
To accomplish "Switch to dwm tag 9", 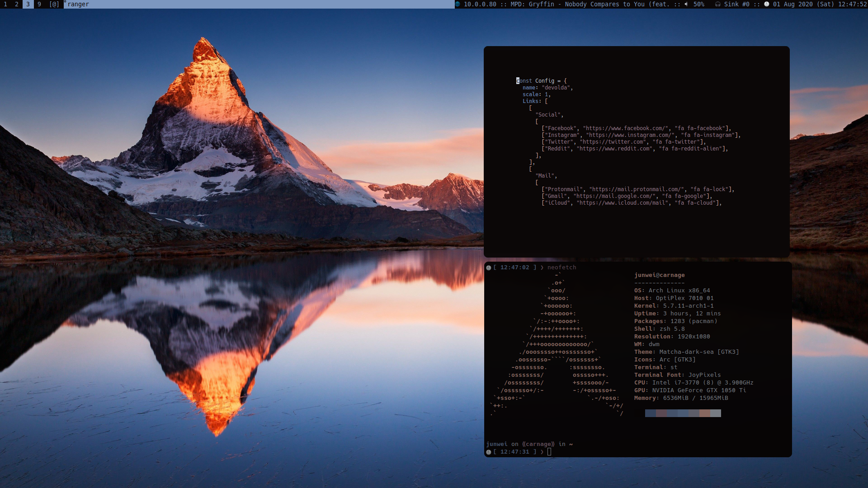I will pyautogui.click(x=39, y=4).
